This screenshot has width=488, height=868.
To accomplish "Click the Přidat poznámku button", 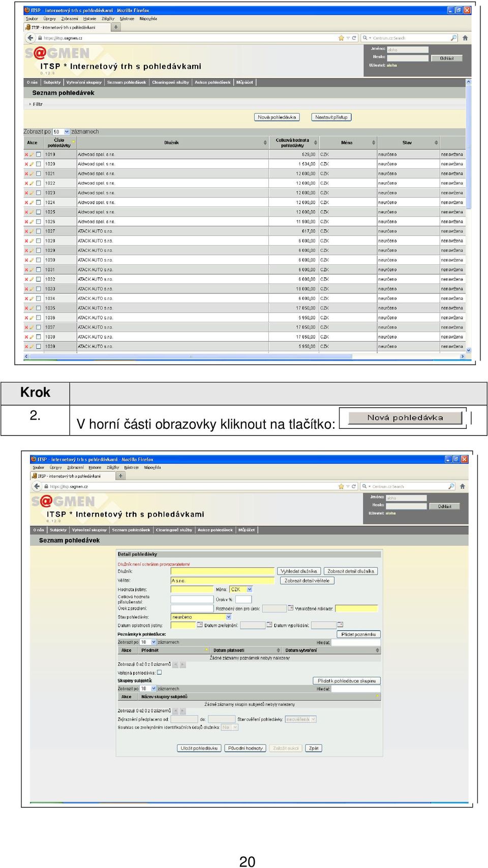I will tap(359, 634).
